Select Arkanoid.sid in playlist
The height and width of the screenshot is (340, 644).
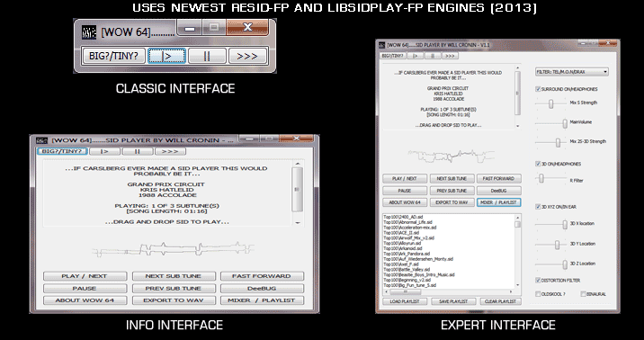403,248
